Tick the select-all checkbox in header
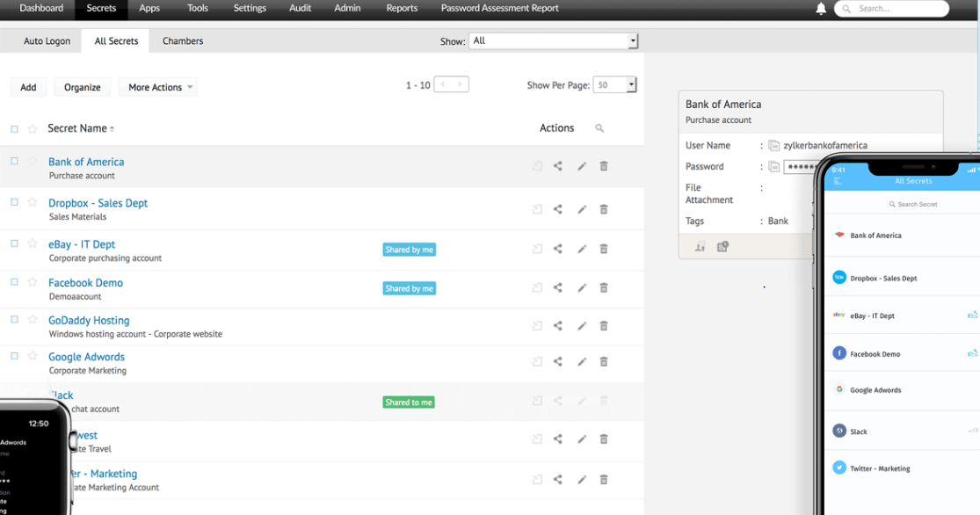Image resolution: width=980 pixels, height=515 pixels. coord(14,129)
